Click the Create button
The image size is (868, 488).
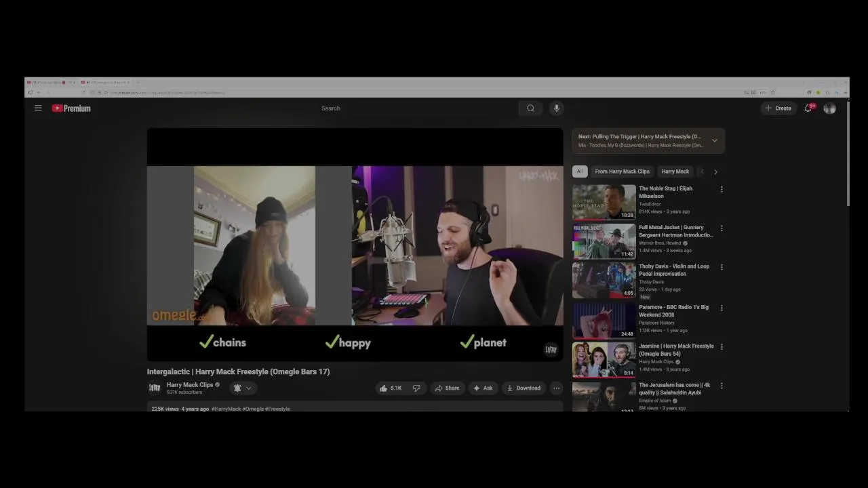pyautogui.click(x=778, y=108)
